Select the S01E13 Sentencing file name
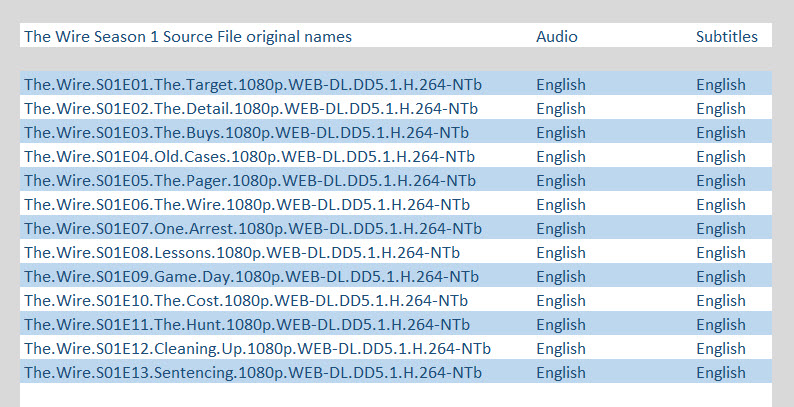 point(253,373)
